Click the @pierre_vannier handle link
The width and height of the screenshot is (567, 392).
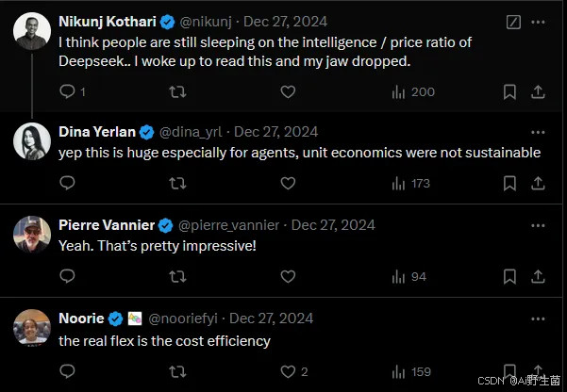pos(228,225)
